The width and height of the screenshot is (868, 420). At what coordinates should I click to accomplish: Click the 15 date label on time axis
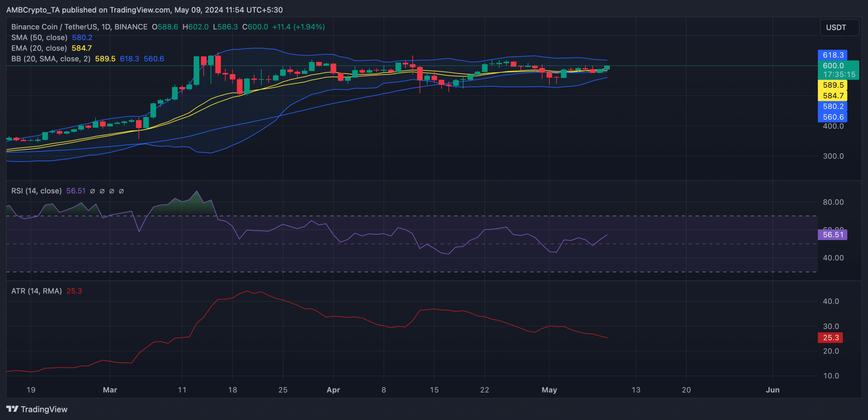coord(434,390)
